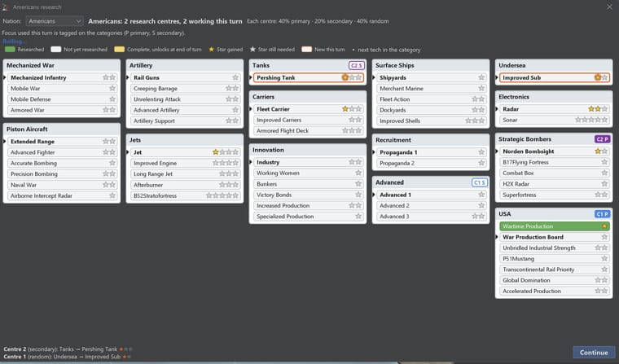Screen dimensions: 619x364
Task: Click the gold stars on Radar
Action: (595, 109)
